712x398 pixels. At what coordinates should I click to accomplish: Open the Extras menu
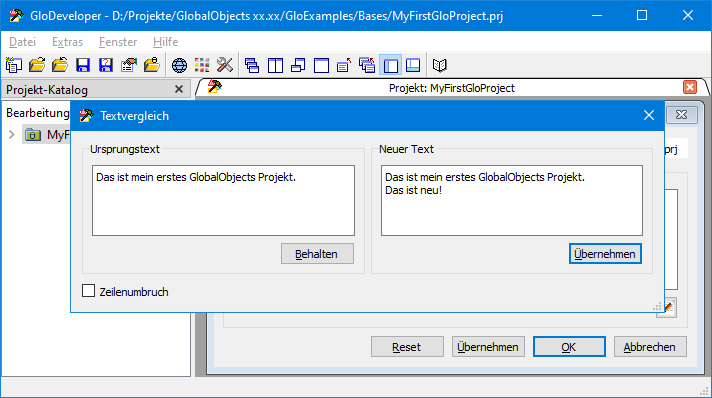coord(67,42)
